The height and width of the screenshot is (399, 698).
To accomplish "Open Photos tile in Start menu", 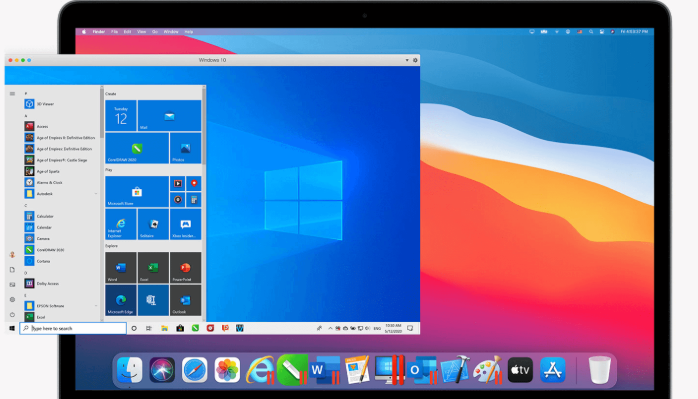I will click(185, 148).
